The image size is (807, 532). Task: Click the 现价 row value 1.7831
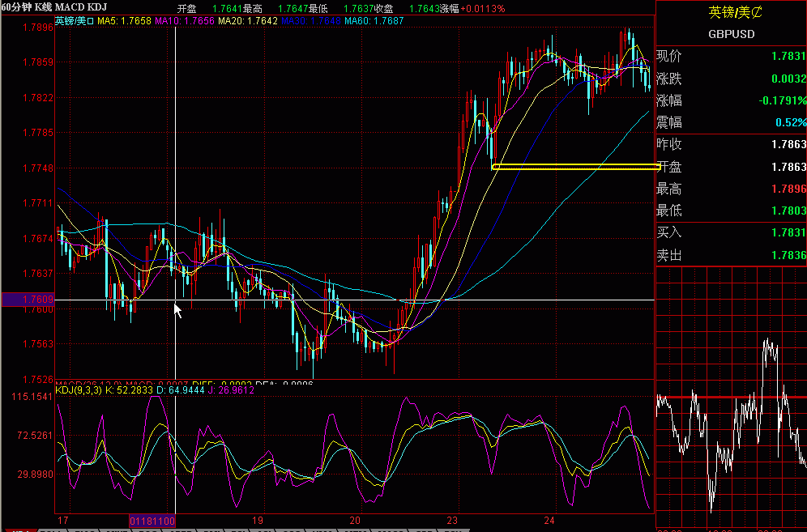(788, 56)
